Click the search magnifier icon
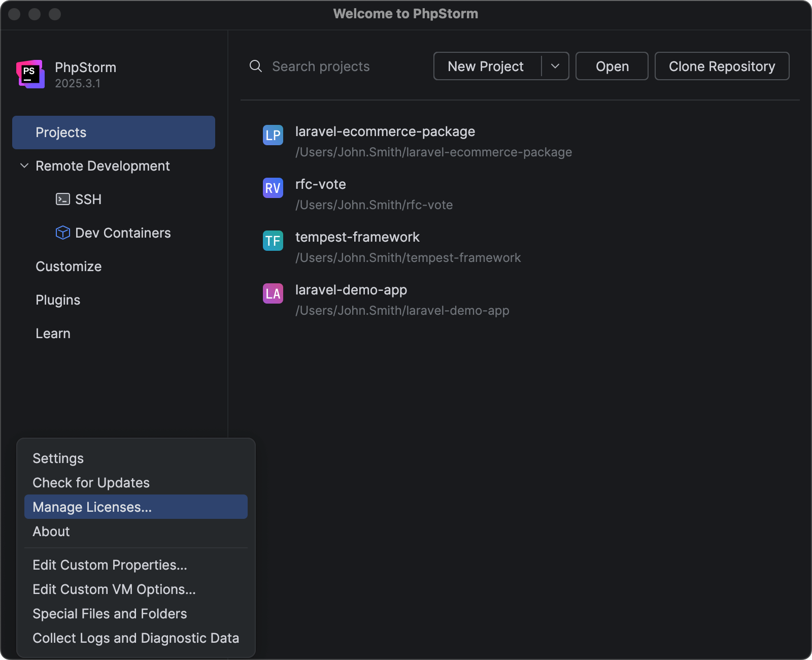Viewport: 812px width, 660px height. click(256, 66)
